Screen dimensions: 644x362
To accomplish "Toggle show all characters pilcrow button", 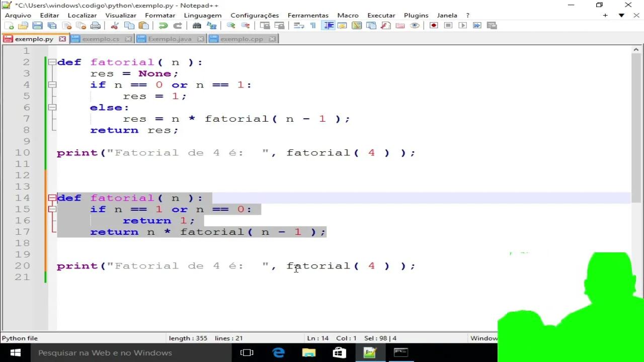I will (313, 26).
